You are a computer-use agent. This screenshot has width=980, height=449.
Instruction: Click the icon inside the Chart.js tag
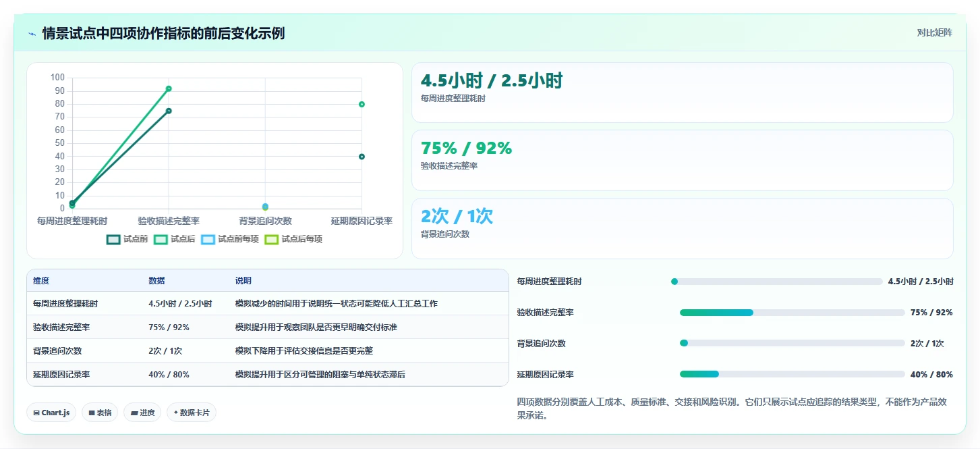coord(36,413)
